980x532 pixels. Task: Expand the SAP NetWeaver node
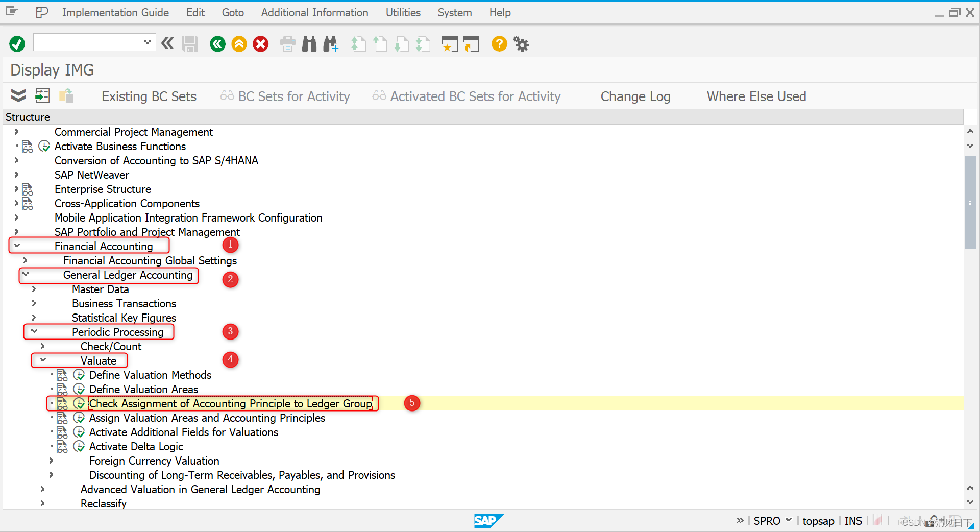(16, 175)
